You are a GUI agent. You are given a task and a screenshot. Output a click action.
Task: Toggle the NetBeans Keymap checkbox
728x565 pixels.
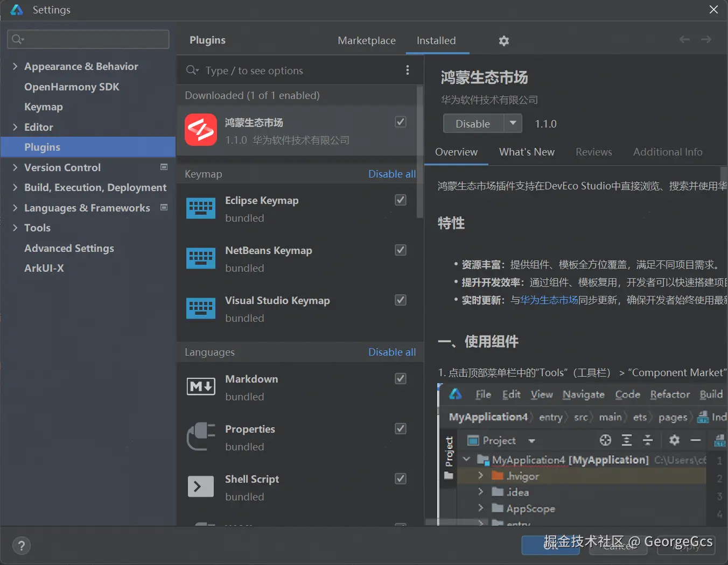click(x=401, y=250)
